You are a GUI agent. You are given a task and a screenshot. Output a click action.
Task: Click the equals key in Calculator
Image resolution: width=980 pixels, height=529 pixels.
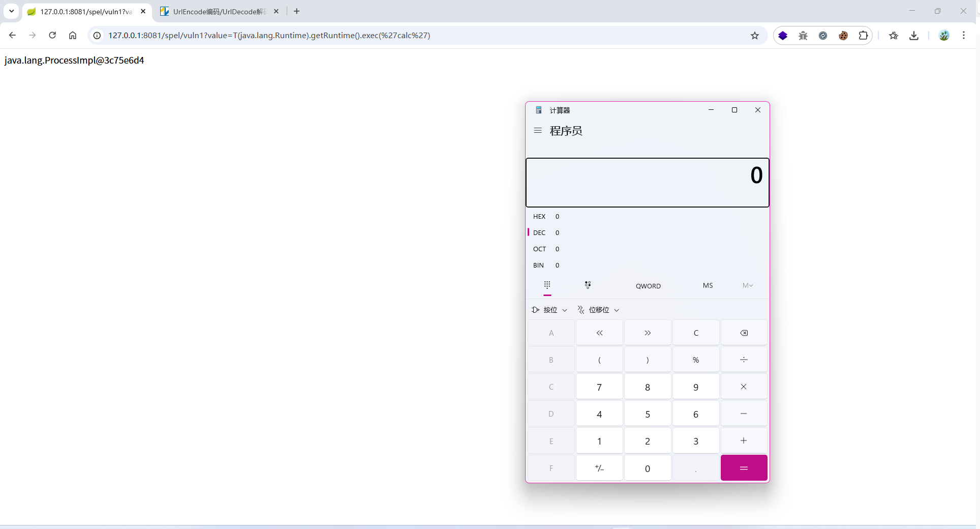click(x=744, y=468)
